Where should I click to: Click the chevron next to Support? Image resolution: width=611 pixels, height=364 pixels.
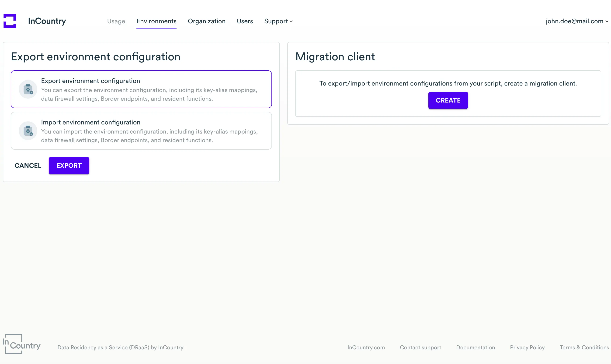tap(292, 22)
